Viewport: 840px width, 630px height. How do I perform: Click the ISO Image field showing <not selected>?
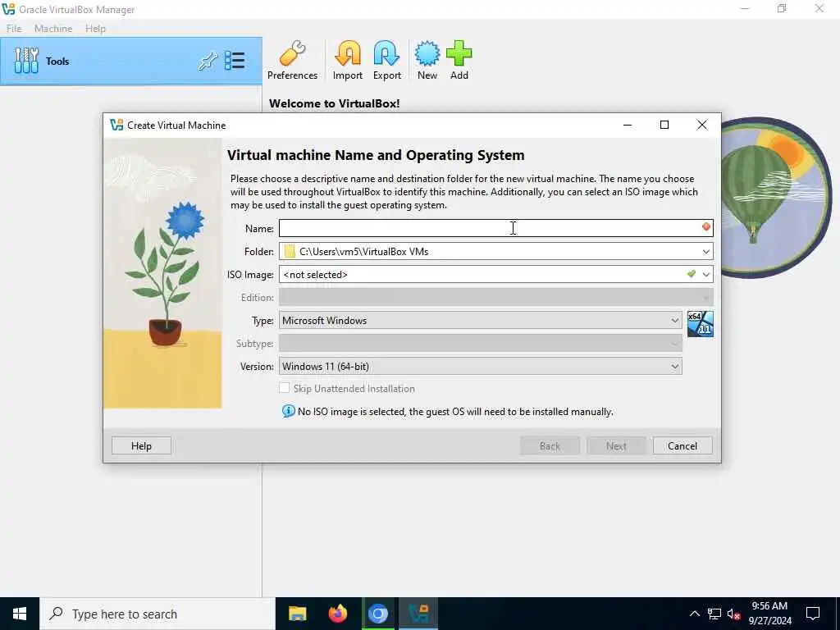tap(496, 274)
